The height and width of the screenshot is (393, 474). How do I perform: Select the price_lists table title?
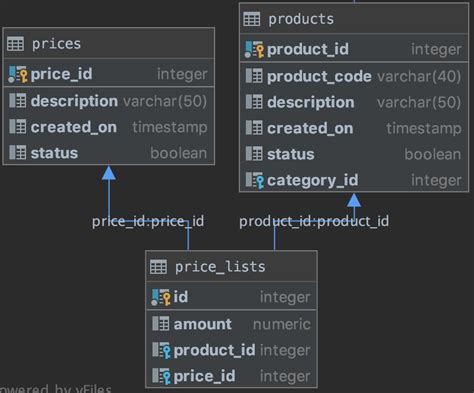[x=220, y=267]
